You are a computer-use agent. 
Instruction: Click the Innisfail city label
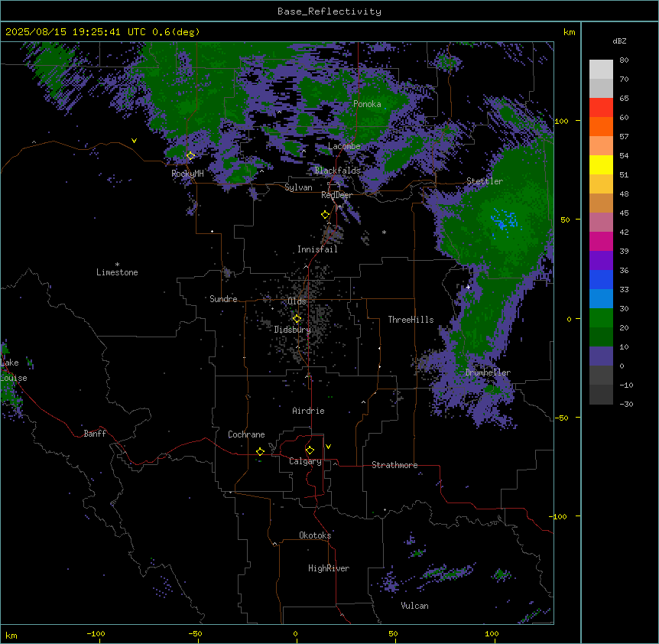tap(317, 249)
